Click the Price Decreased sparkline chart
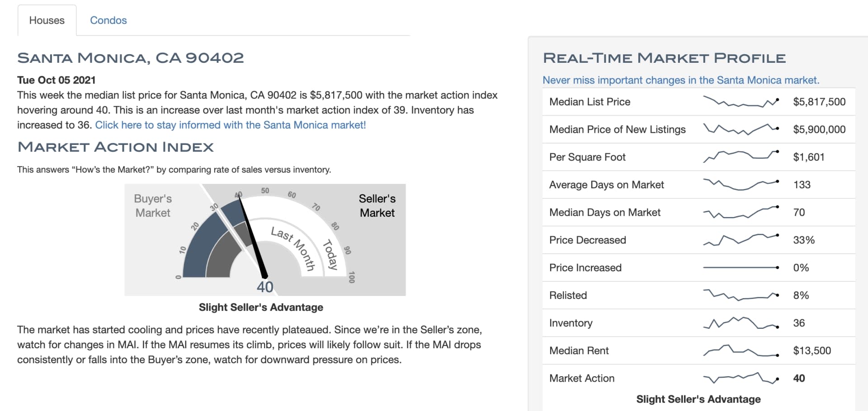The image size is (868, 411). click(x=741, y=240)
